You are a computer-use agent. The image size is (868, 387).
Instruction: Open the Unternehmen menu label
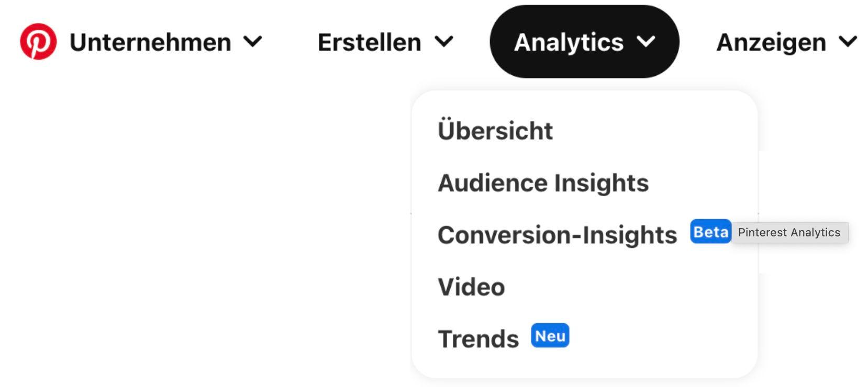[x=150, y=42]
